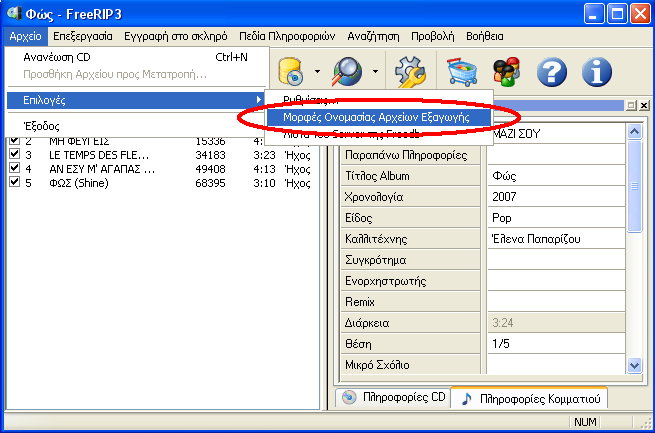Viewport: 655px width, 433px height.
Task: Edit the Καλλιτέχνης field Έλενα Παπαρίζου
Action: click(556, 239)
